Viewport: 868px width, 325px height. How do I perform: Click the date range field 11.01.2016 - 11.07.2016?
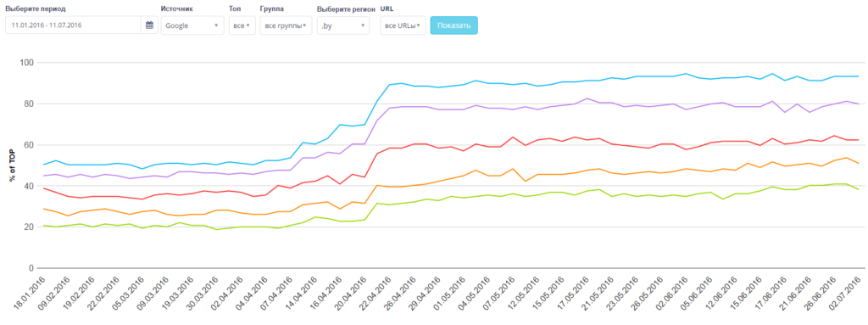[73, 25]
